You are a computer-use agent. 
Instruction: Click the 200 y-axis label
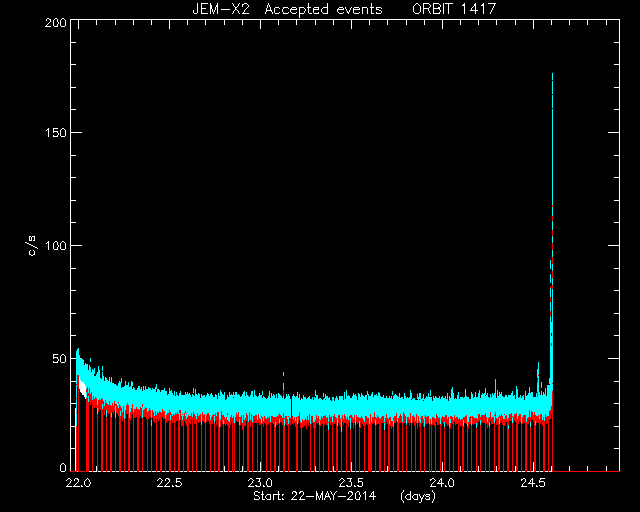click(56, 23)
